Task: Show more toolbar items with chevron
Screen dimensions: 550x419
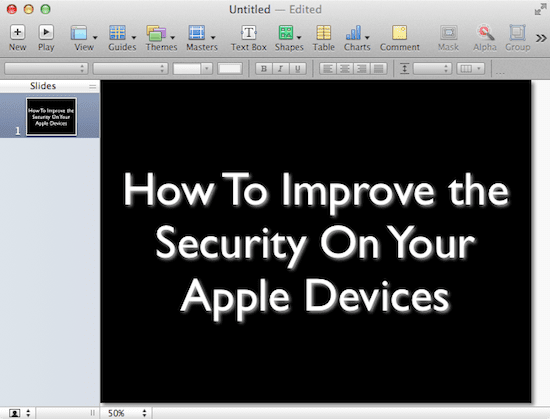Action: pos(541,38)
